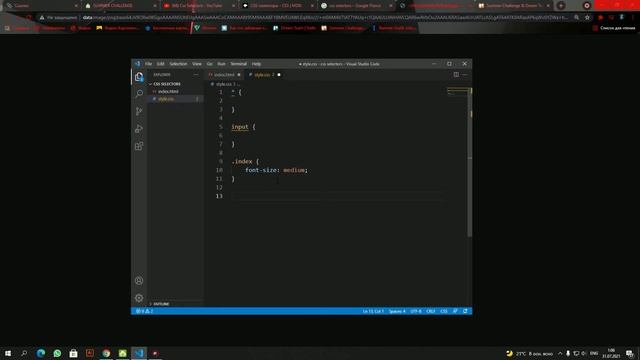Click the browser bookmark star icon

click(x=587, y=18)
